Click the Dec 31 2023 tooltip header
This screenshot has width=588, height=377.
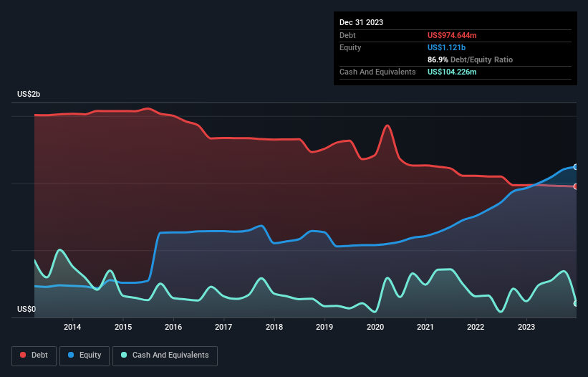tap(361, 22)
